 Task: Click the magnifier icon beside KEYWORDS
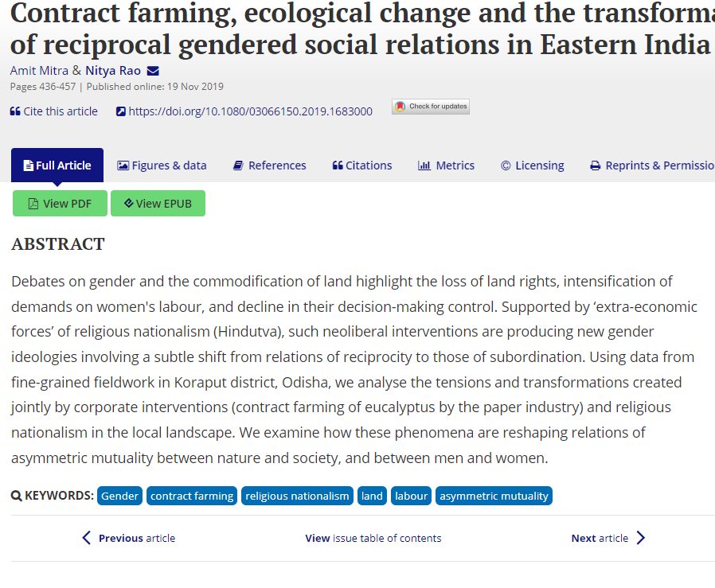coord(17,496)
